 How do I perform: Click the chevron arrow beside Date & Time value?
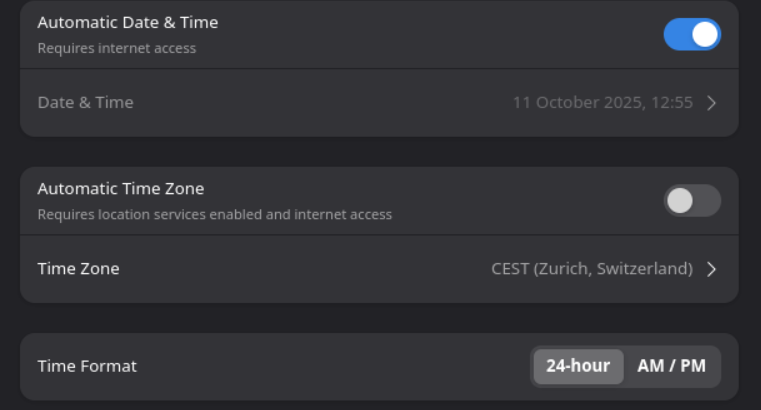pyautogui.click(x=711, y=103)
